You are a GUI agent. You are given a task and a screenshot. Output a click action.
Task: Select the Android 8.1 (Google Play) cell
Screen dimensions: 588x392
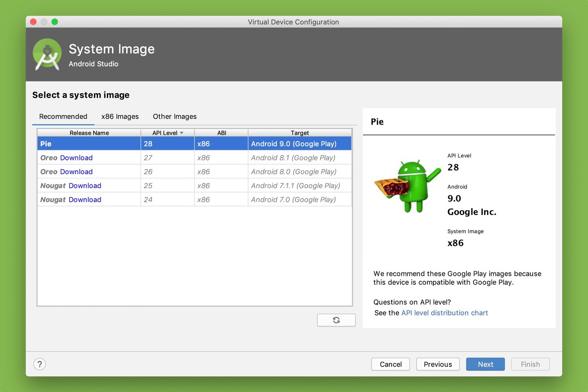tap(300, 158)
